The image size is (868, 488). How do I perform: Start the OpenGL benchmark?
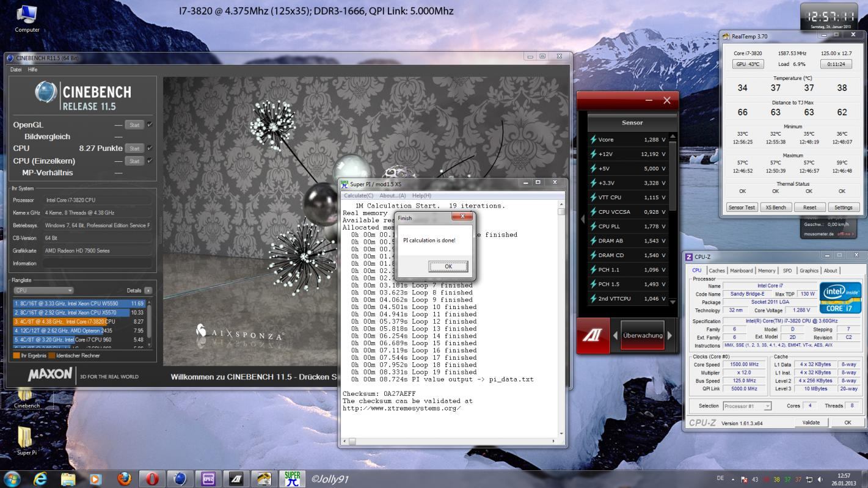click(134, 125)
